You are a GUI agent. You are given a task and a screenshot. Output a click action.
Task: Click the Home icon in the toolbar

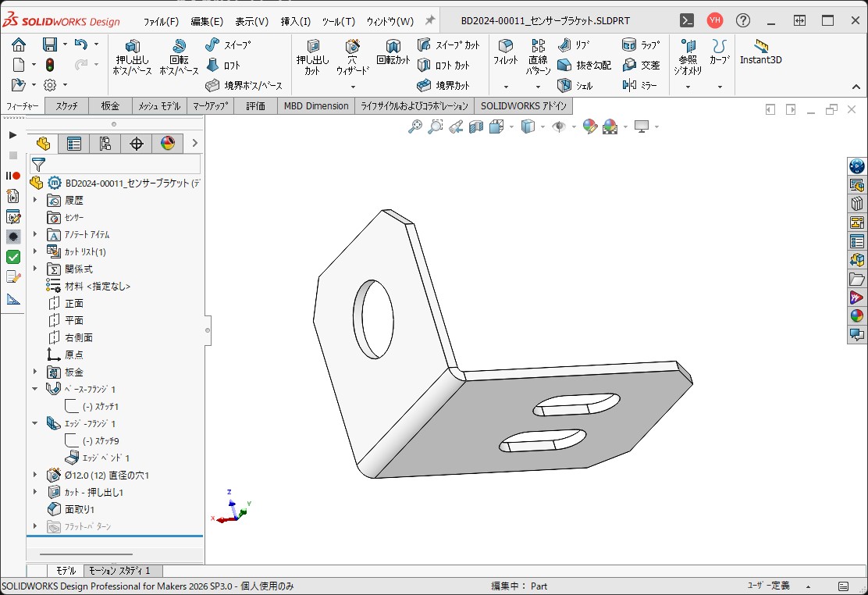tap(19, 45)
